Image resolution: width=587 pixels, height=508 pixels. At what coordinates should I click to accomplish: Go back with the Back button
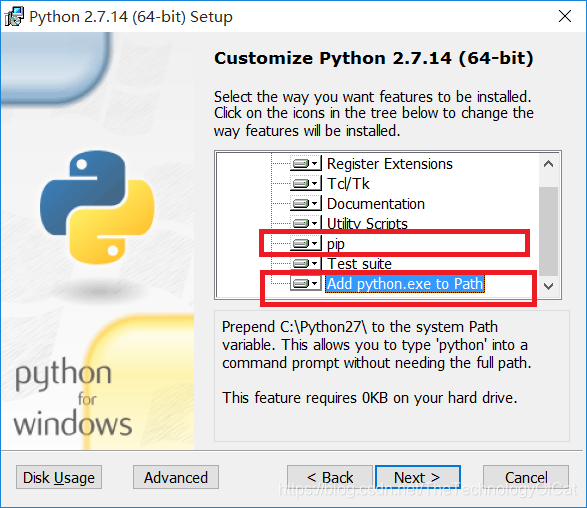click(330, 477)
